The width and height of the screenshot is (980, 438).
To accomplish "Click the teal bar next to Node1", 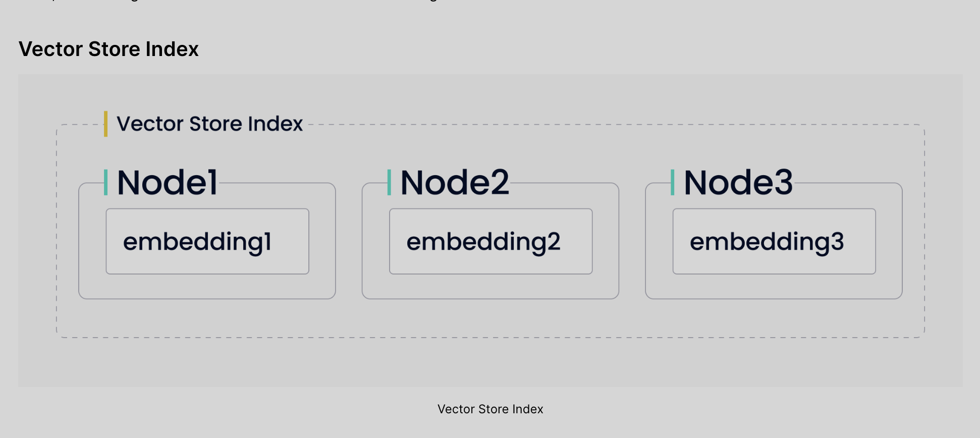I will click(105, 182).
